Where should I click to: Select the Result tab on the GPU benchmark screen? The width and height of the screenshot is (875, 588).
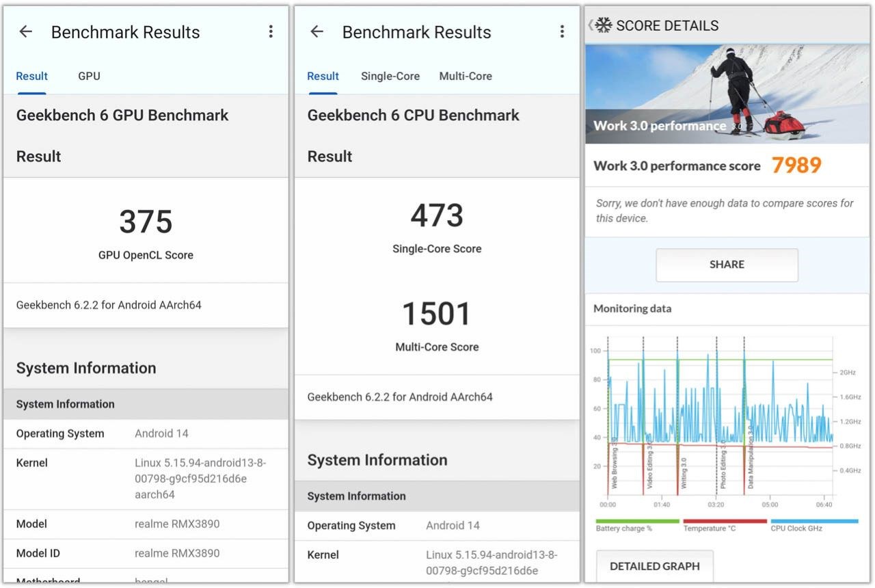click(x=32, y=76)
